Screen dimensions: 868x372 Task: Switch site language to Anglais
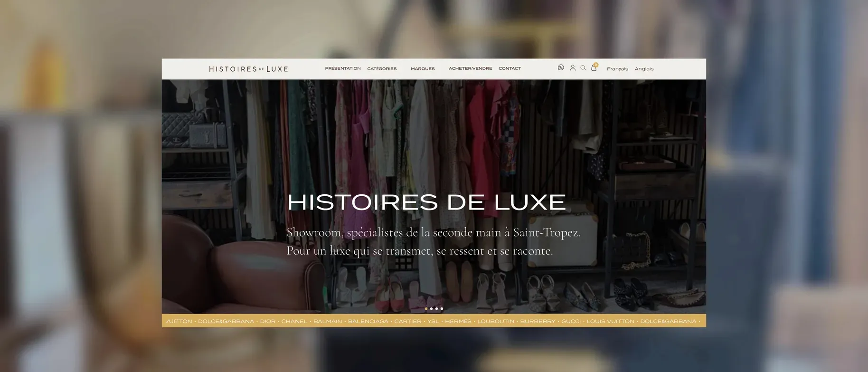click(x=644, y=69)
